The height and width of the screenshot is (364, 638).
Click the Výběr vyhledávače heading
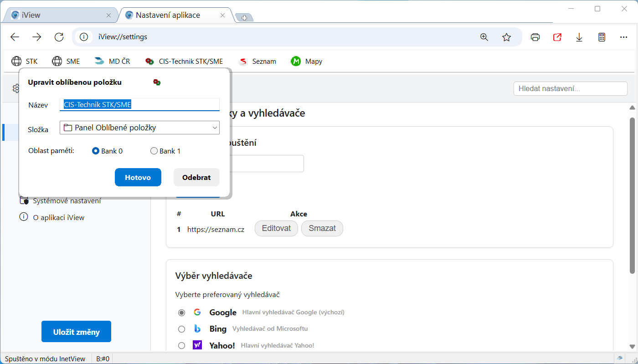pyautogui.click(x=214, y=276)
